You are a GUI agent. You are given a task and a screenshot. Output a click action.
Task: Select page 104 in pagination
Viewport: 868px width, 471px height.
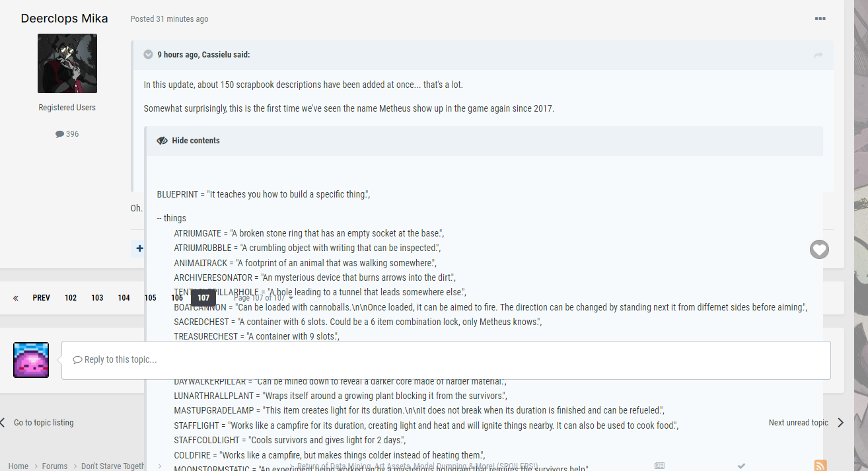click(124, 298)
